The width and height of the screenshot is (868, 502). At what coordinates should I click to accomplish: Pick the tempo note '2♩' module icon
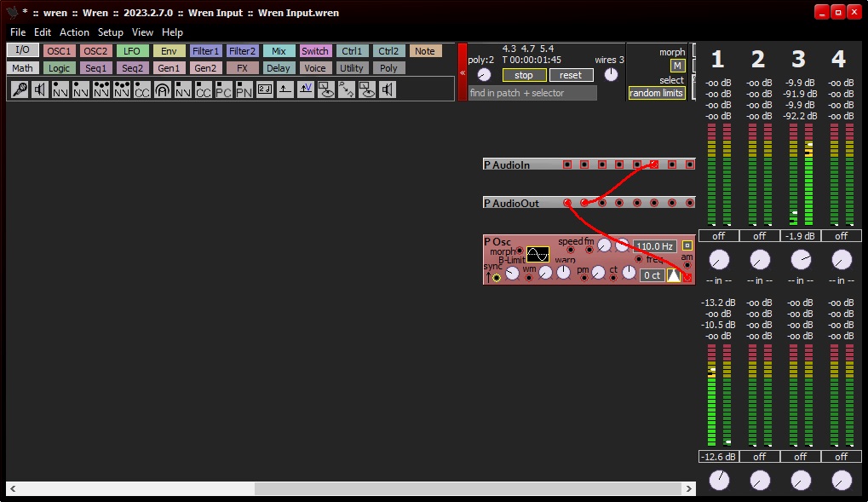coord(265,89)
